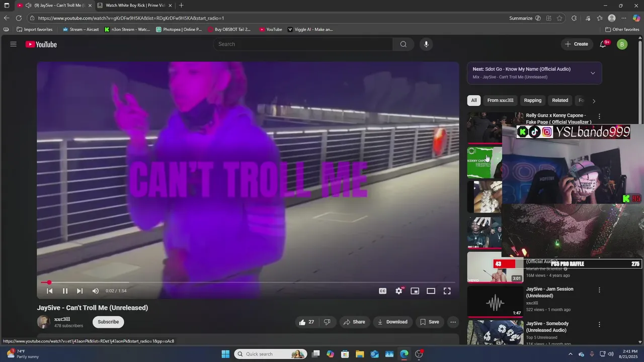The image size is (644, 362).
Task: Click the browser address bar URL
Action: pos(131,18)
